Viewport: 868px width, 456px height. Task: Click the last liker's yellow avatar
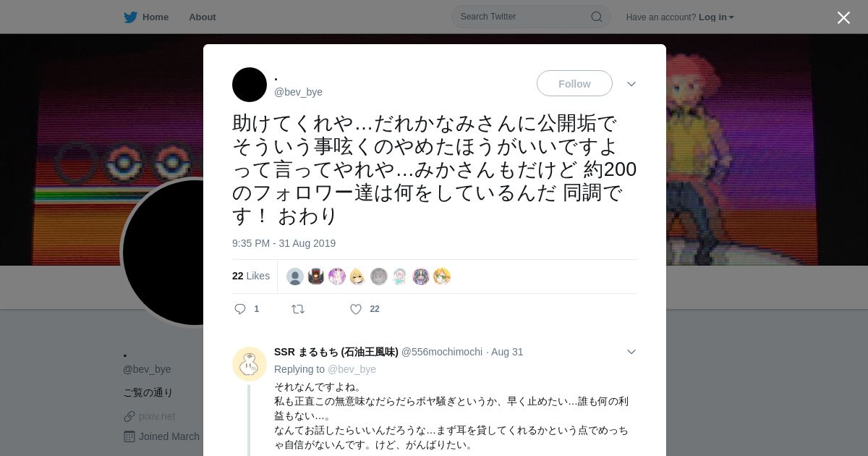point(442,276)
